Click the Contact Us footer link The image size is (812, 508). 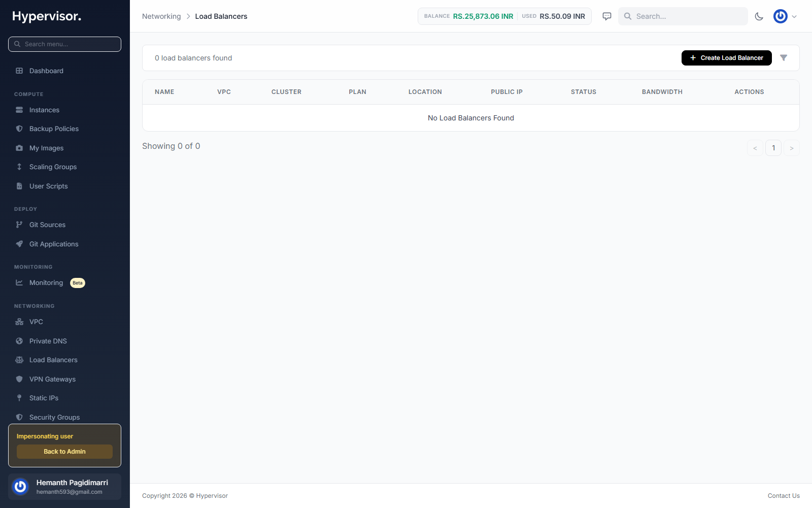(784, 496)
